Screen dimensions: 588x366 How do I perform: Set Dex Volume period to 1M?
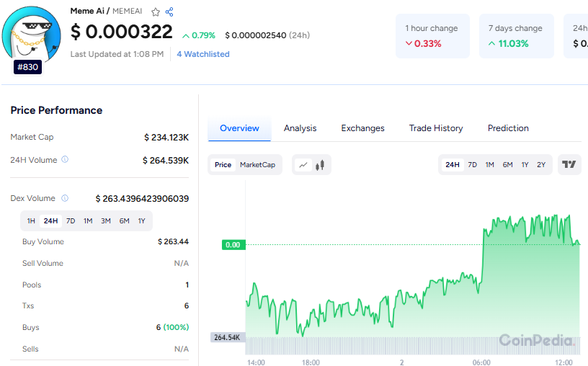(88, 221)
